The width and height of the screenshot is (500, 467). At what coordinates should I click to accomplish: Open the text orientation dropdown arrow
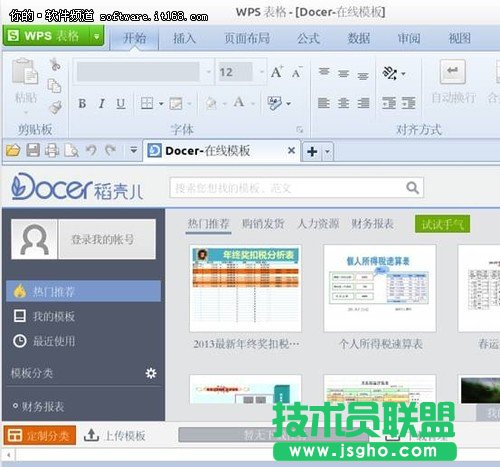[403, 74]
